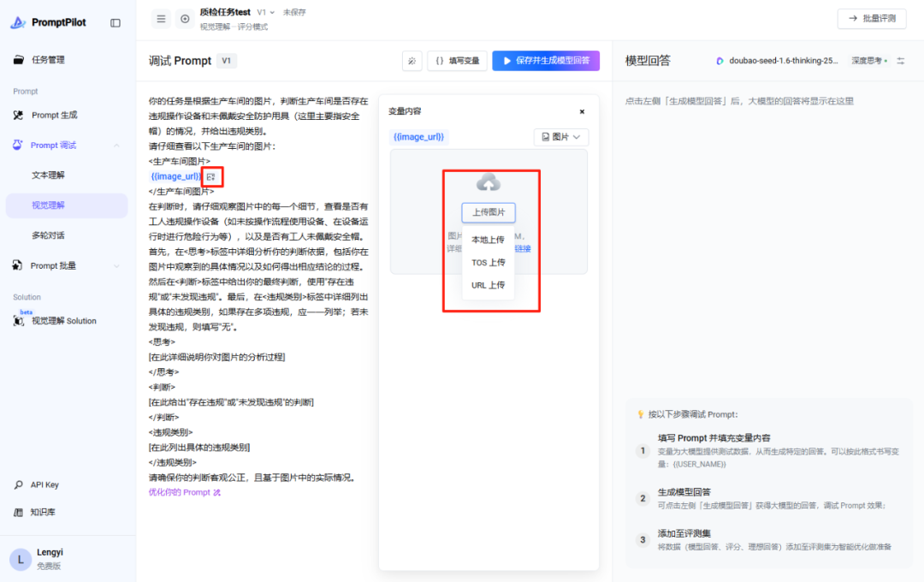Open the hamburger list menu icon

161,19
